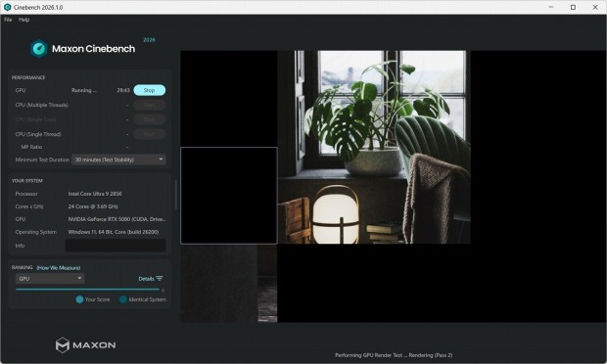
Task: Click the CPU (Multiple Threads) label
Action: click(42, 105)
